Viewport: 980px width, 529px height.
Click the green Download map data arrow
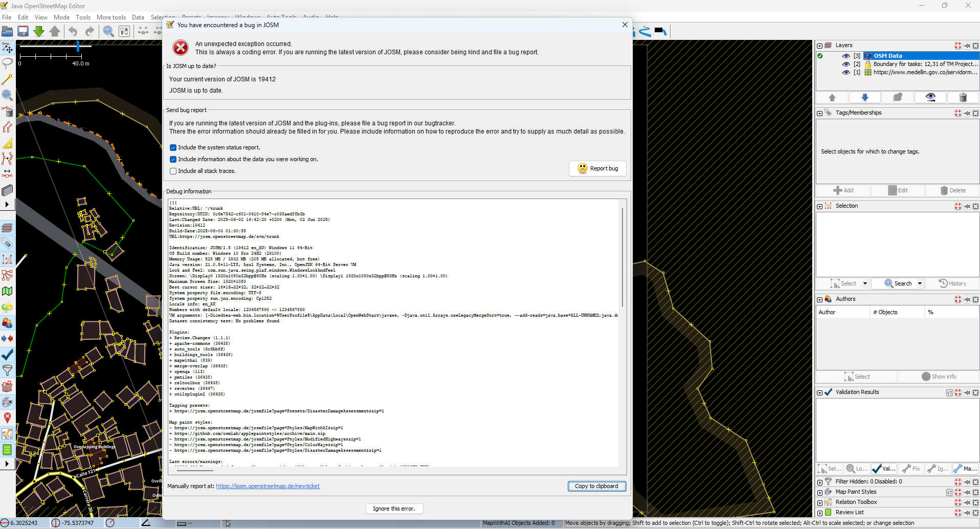pyautogui.click(x=39, y=31)
